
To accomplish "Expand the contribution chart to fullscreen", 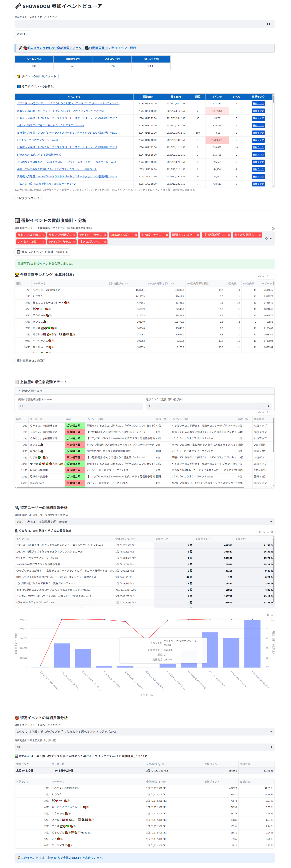I will point(272,615).
